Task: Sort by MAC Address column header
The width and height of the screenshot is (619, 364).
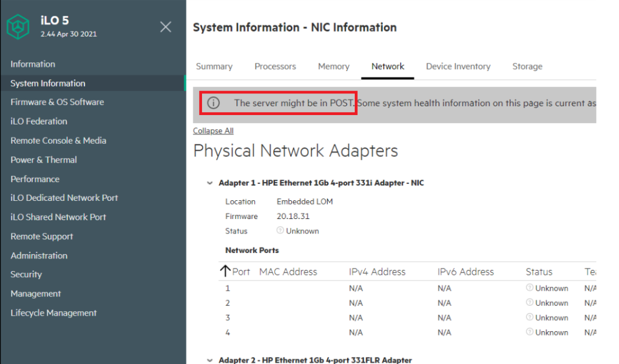Action: click(288, 272)
